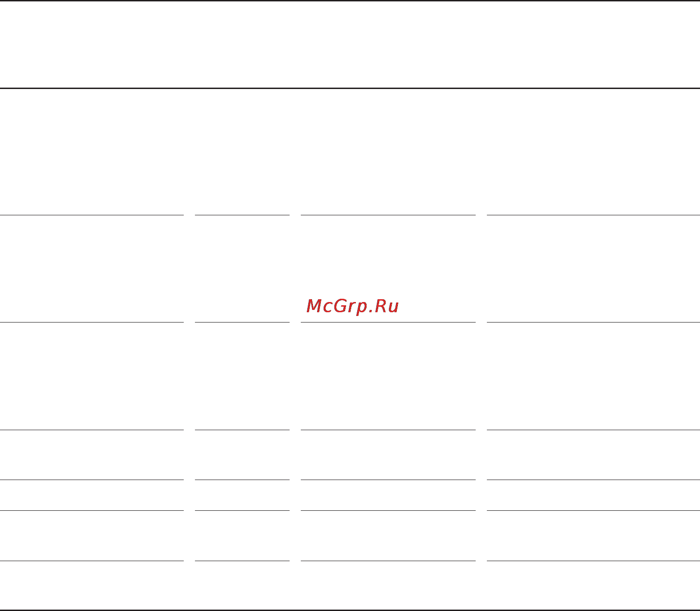Select the fourth column cell in the third table row
The width and height of the screenshot is (700, 611).
click(593, 376)
